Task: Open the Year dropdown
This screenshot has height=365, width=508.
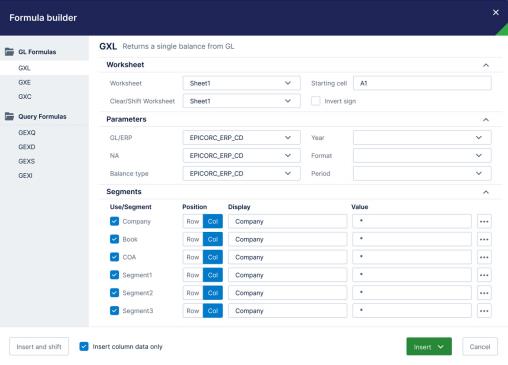Action: (422, 138)
